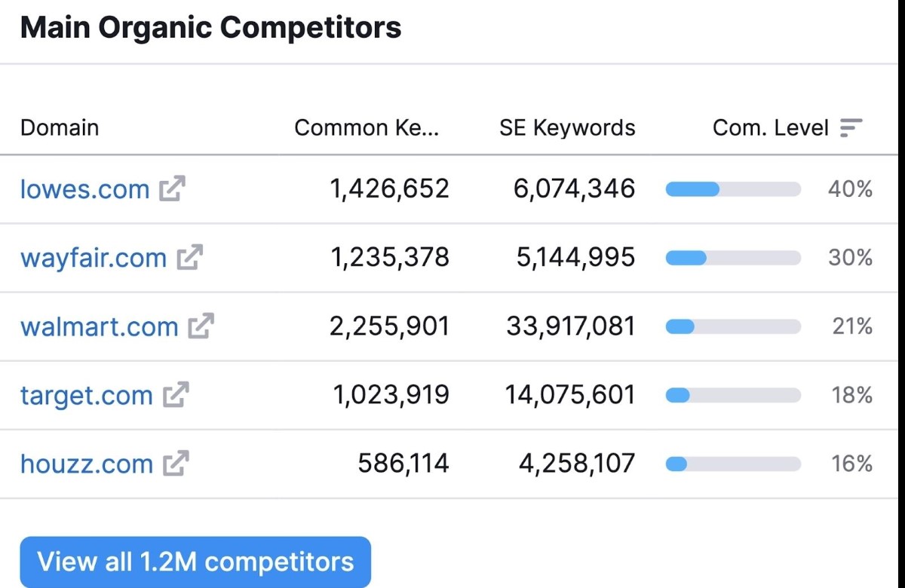
Task: Select the SE Keywords column header
Action: [x=567, y=128]
